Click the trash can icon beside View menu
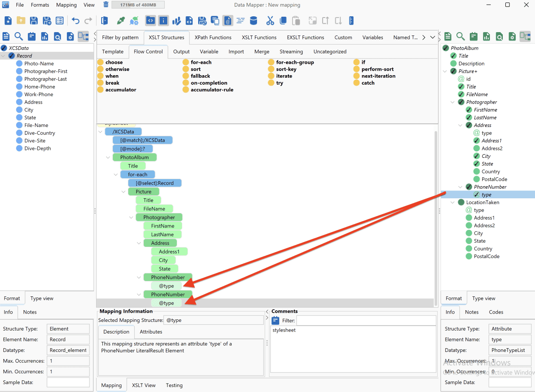Screen dimensions: 535x392 coord(106,5)
